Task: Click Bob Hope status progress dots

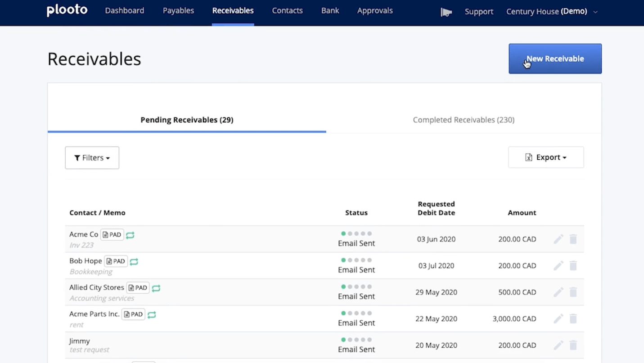Action: pyautogui.click(x=356, y=260)
